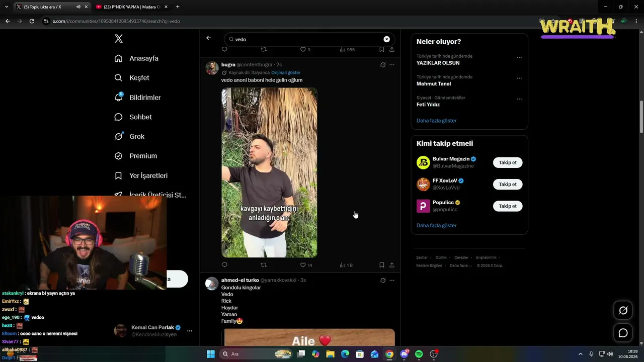Open options for Feti Yıldız trend
This screenshot has height=362, width=644.
[519, 99]
